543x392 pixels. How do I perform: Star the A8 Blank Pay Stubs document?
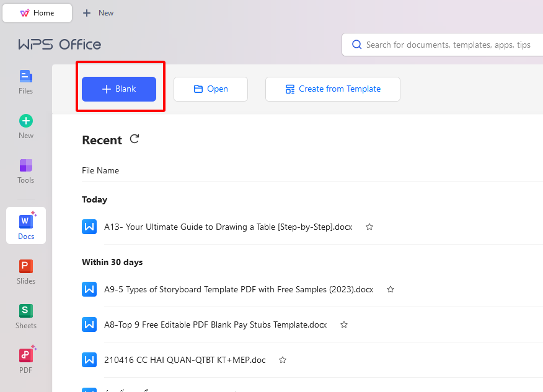(x=344, y=324)
